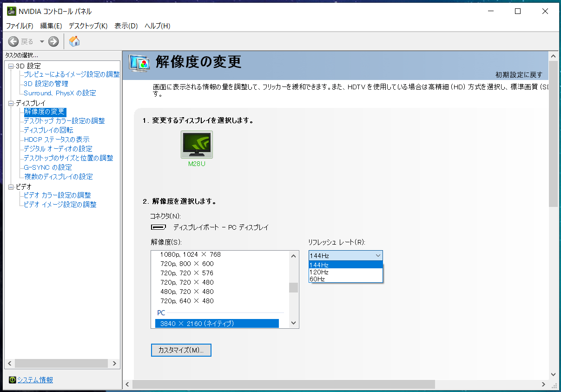
Task: Minimize the NVIDIA コントロール パネル window
Action: pos(490,12)
